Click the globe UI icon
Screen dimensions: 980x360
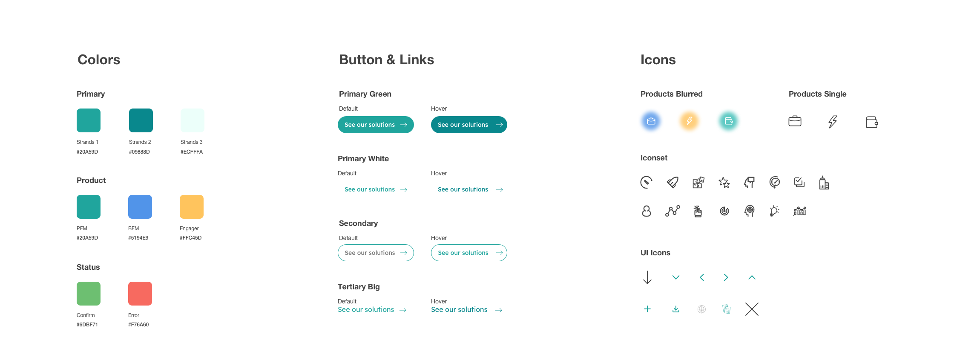click(701, 309)
